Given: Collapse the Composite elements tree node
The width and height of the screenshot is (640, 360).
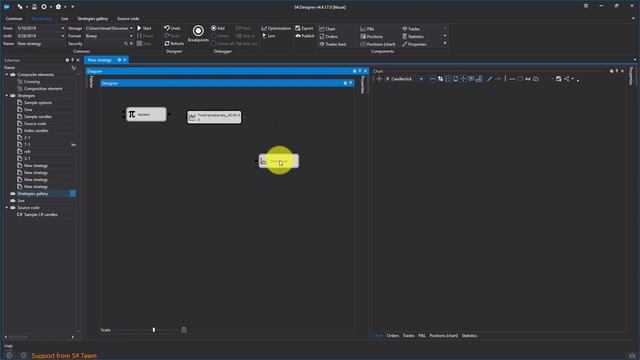Looking at the screenshot, I should click(x=7, y=75).
